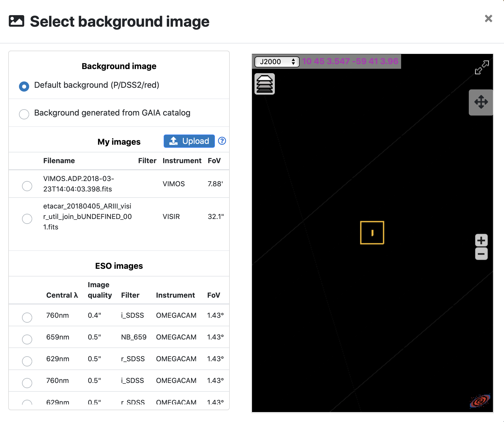Image resolution: width=504 pixels, height=422 pixels.
Task: Pick the 760nm image with 0.4" quality
Action: (27, 317)
